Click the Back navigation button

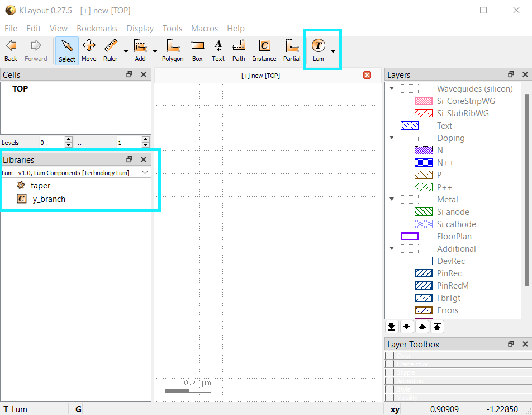pos(10,50)
